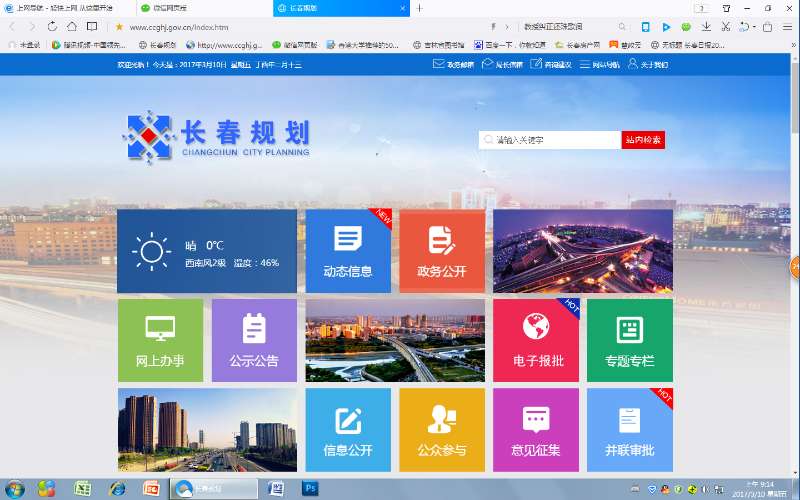This screenshot has height=500, width=800.
Task: Open the 政务邮箱 link in top bar
Action: 453,64
